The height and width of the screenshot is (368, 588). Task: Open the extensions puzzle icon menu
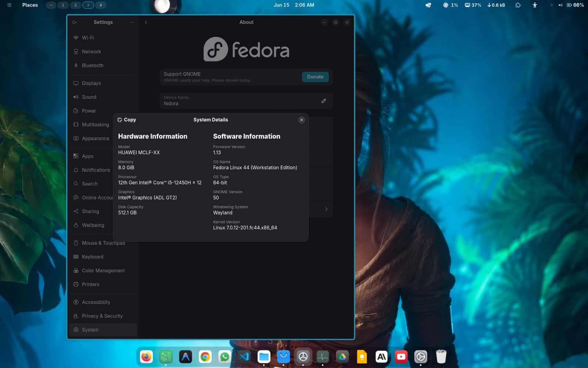[518, 5]
